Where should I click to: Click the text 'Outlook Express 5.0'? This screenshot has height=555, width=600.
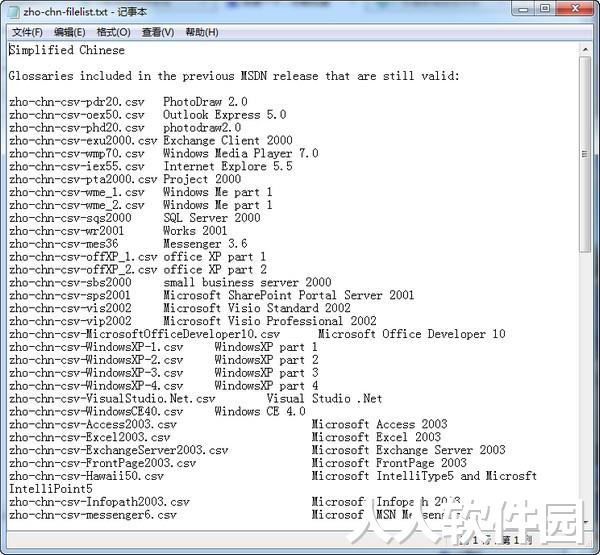(x=225, y=115)
